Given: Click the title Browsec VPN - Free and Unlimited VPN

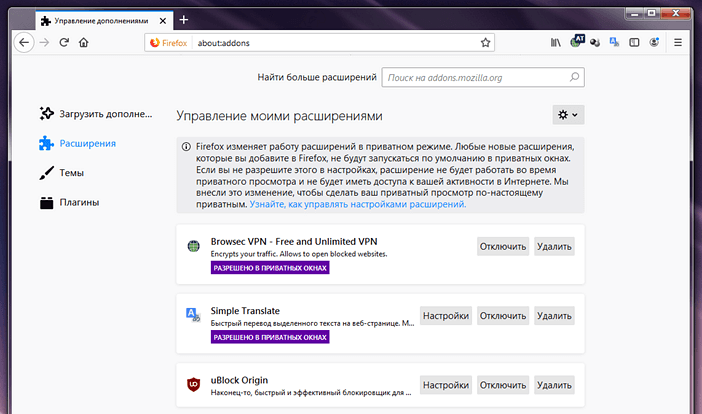Looking at the screenshot, I should [294, 242].
